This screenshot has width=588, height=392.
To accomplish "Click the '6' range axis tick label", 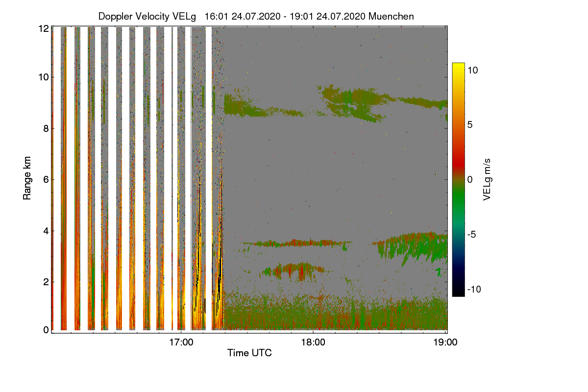I will 46,179.
